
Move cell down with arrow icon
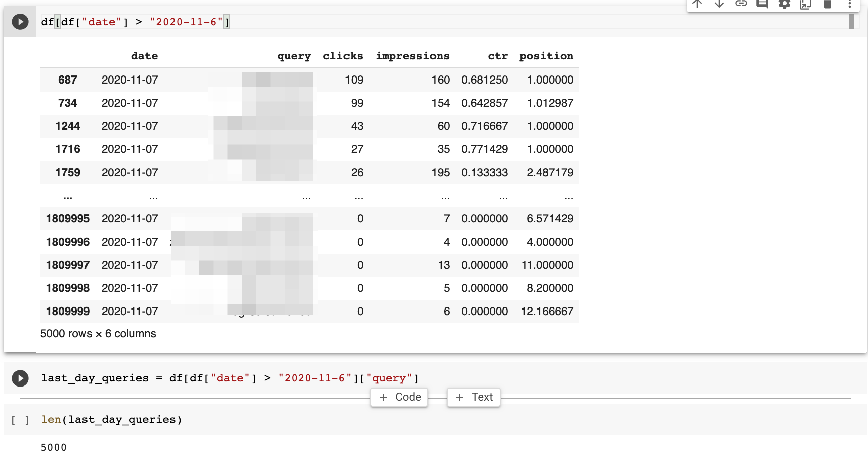[x=719, y=4]
